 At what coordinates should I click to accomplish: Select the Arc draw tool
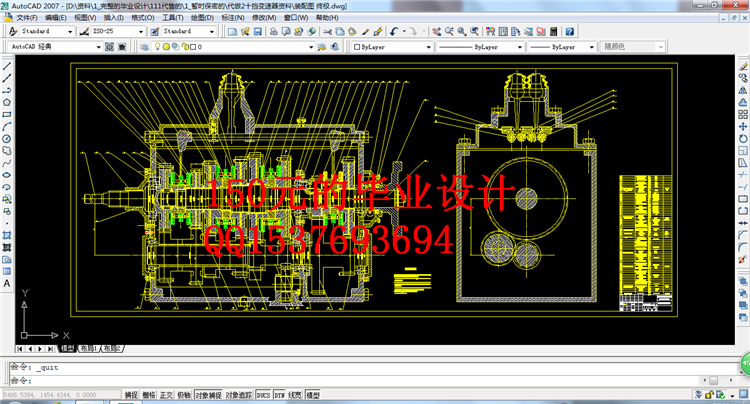(7, 126)
